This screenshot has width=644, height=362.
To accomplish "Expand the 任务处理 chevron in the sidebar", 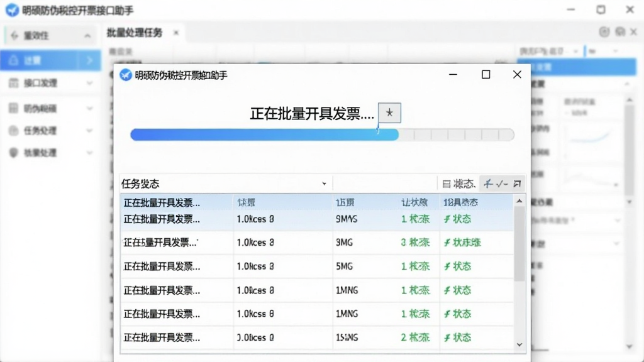I will click(x=89, y=131).
